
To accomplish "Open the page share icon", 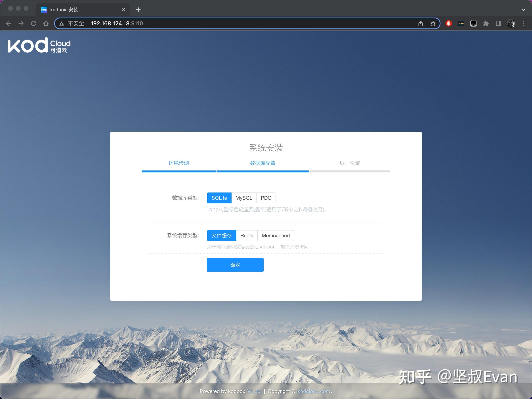I will tap(420, 23).
